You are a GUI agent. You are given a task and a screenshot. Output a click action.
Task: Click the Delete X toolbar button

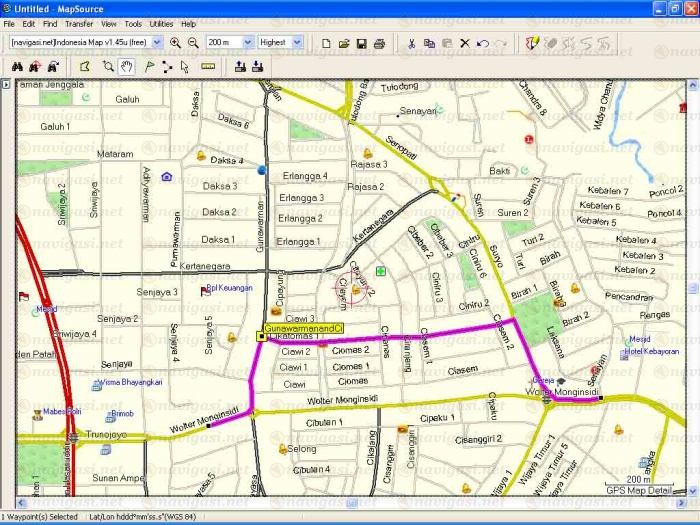[465, 43]
